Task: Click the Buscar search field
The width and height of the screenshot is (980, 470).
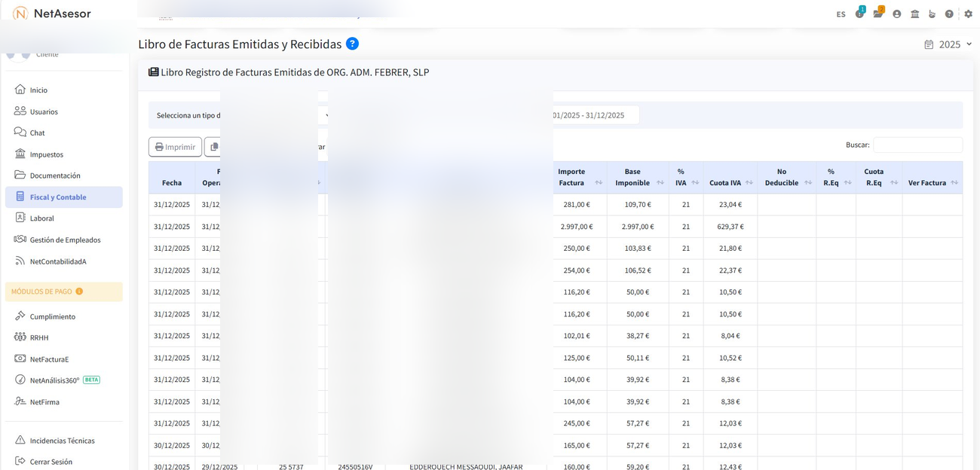Action: 917,145
